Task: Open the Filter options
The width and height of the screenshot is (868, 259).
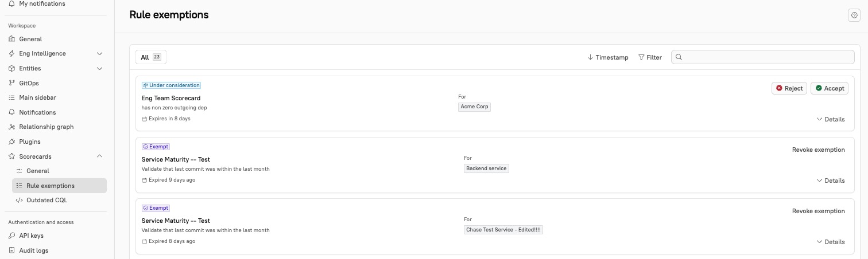Action: pyautogui.click(x=650, y=57)
